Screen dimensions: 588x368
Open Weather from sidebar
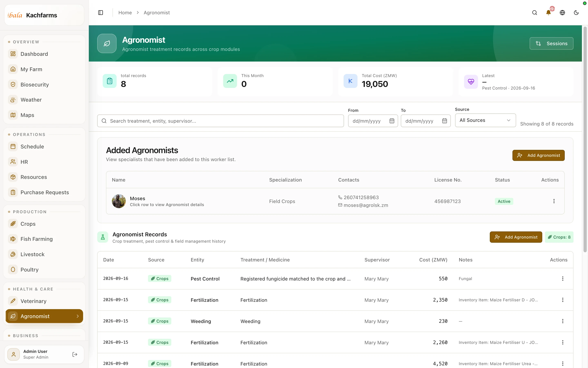[44, 100]
